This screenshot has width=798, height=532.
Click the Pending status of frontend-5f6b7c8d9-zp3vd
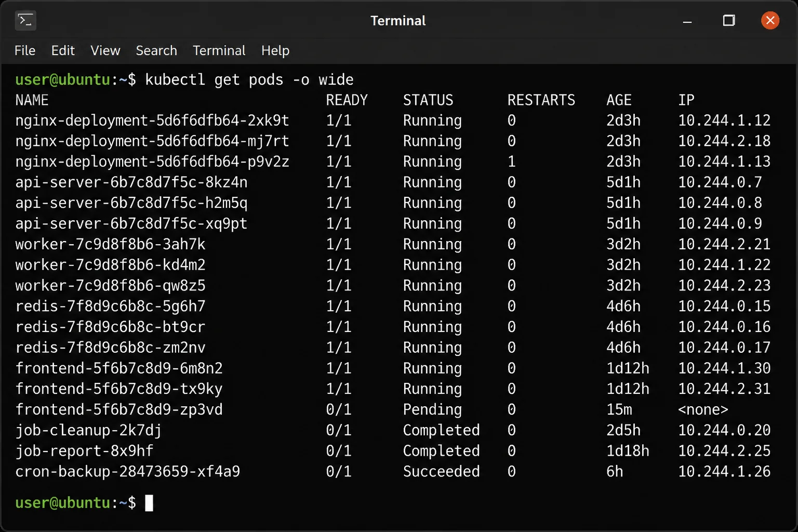click(x=432, y=410)
